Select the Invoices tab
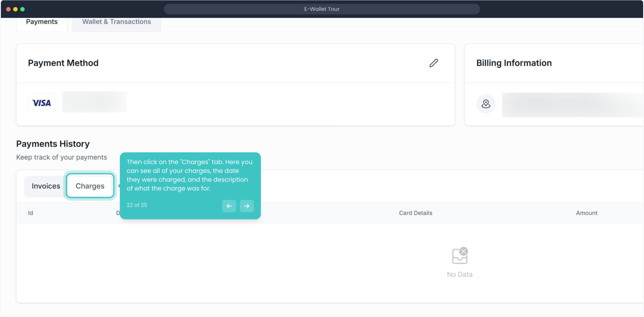This screenshot has height=317, width=644. click(46, 186)
